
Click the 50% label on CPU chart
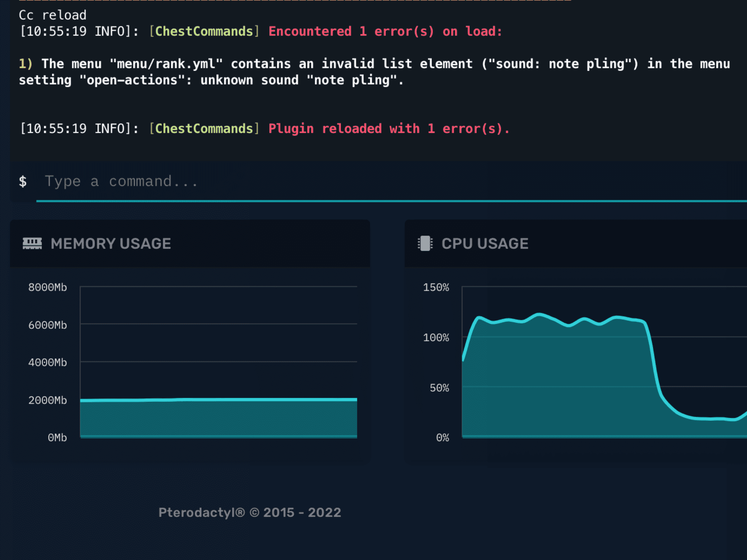point(439,388)
